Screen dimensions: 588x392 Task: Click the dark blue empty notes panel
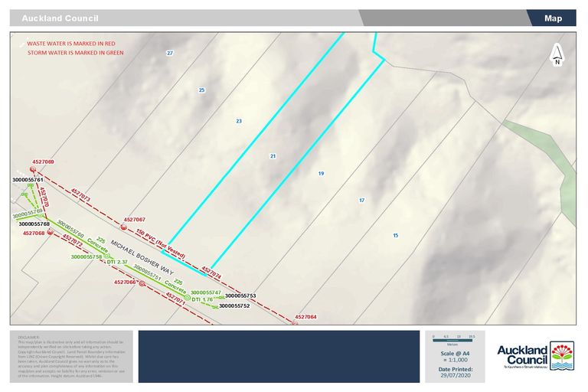coord(279,356)
